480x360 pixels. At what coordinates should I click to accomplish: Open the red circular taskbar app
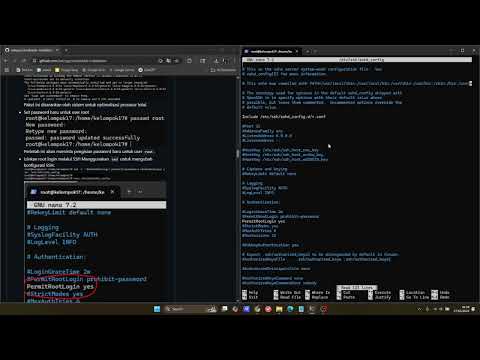click(268, 309)
